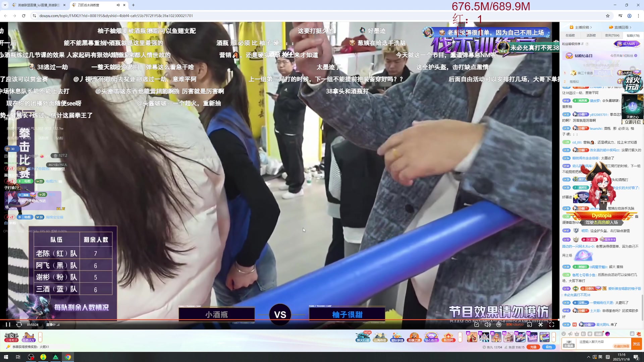This screenshot has width=644, height=362.
Task: Open Chrome from Windows taskbar
Action: pyautogui.click(x=68, y=357)
